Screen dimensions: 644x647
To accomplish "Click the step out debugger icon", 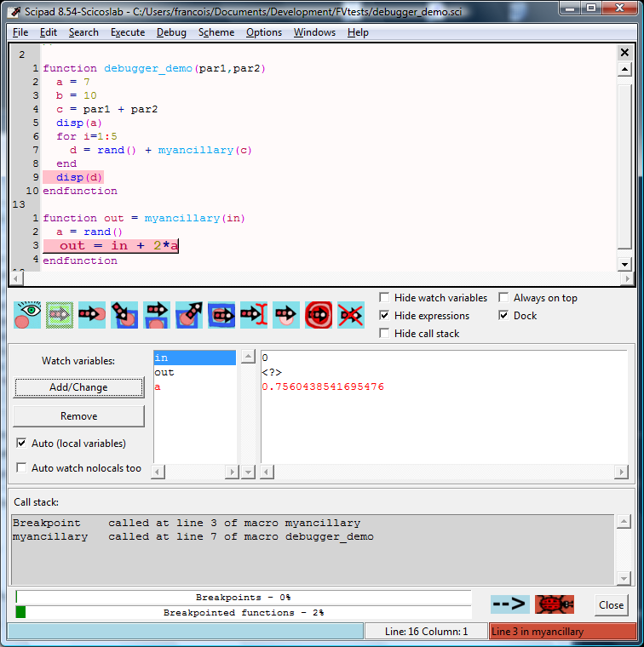I will [x=189, y=315].
